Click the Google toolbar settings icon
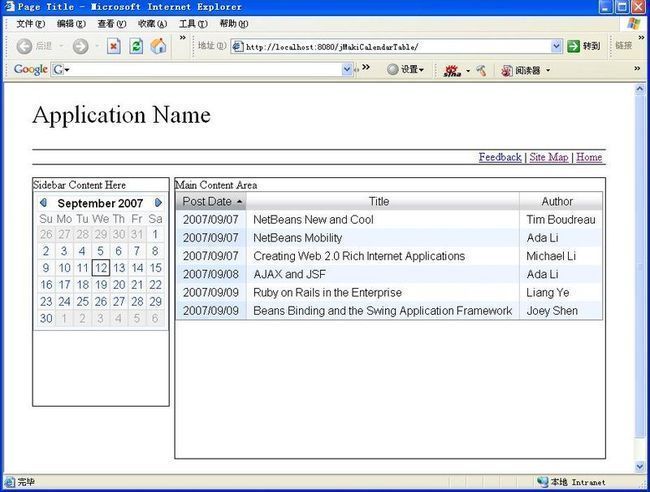The image size is (650, 492). tap(392, 70)
